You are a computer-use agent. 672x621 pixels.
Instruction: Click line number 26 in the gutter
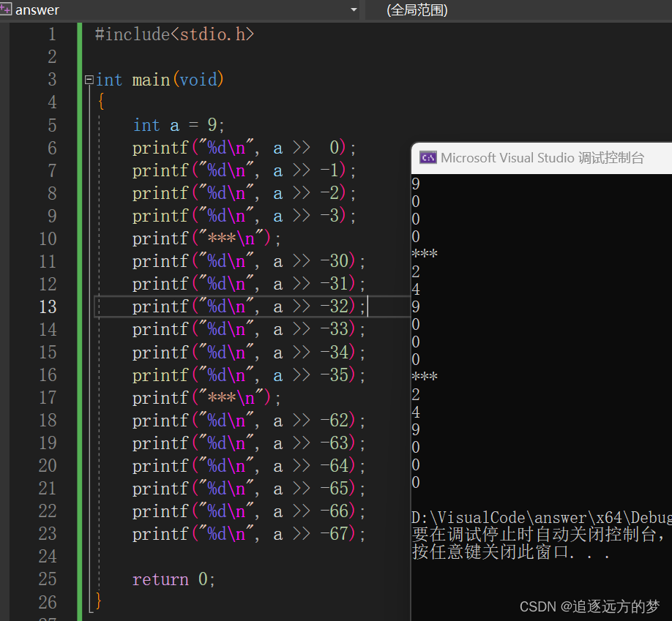[48, 603]
